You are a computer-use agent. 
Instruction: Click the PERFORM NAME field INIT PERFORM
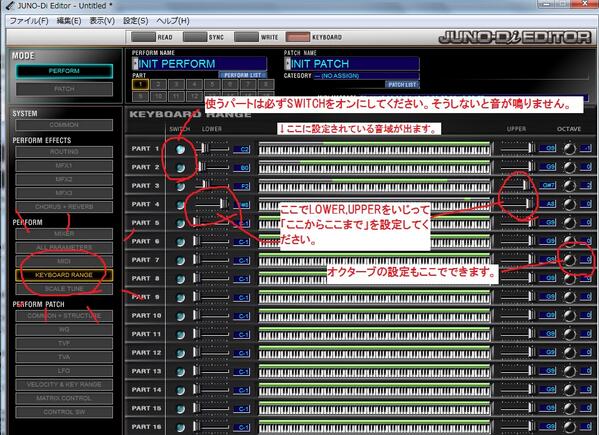(199, 64)
